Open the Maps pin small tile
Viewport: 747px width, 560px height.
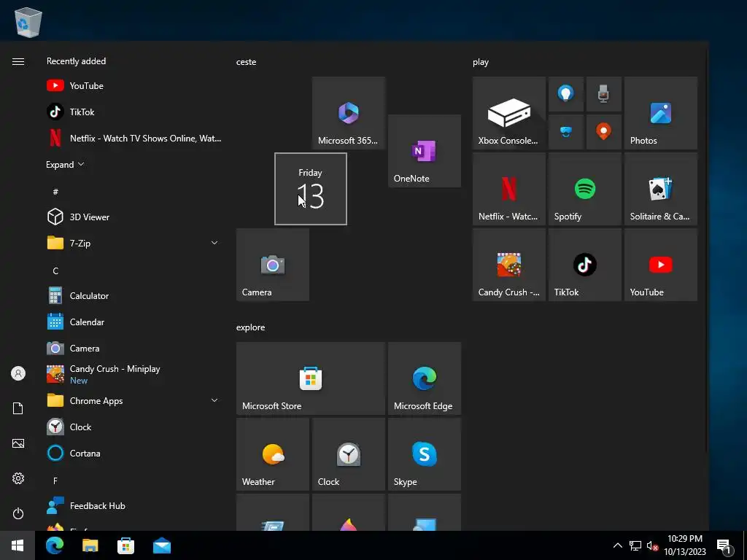coord(603,132)
